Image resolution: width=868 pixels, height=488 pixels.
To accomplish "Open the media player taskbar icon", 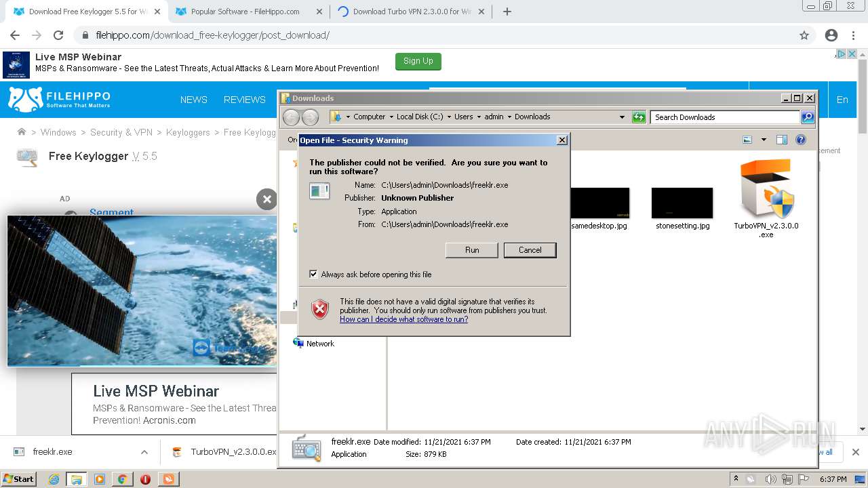I will coord(100,479).
